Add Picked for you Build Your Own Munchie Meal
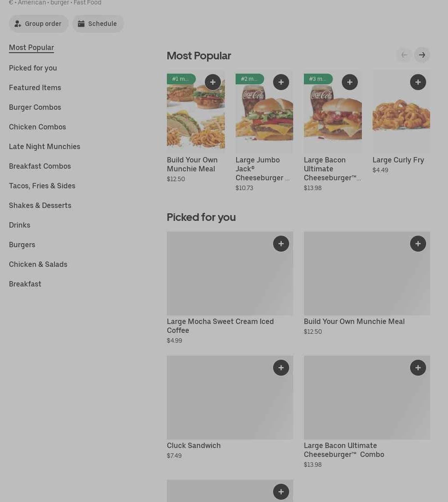This screenshot has height=502, width=448. [x=418, y=244]
